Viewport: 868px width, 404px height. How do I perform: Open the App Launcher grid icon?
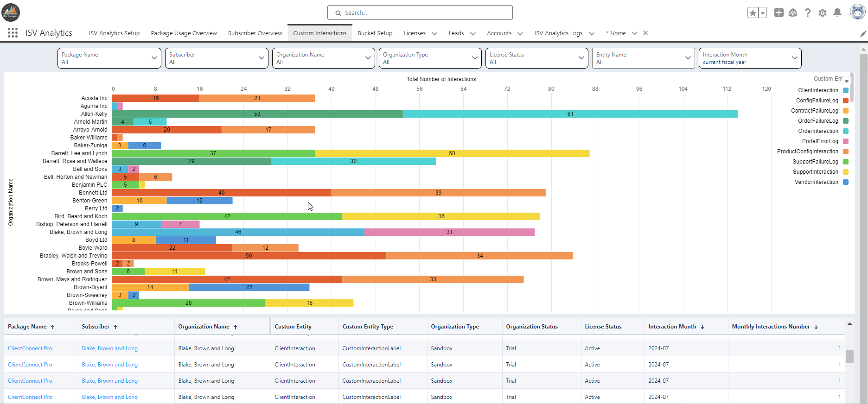[x=13, y=33]
